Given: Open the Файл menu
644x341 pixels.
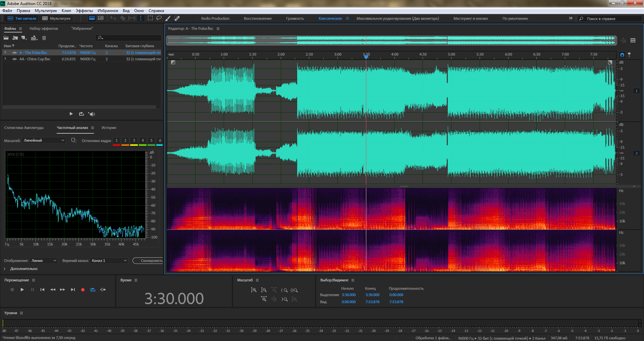Looking at the screenshot, I should (7, 11).
